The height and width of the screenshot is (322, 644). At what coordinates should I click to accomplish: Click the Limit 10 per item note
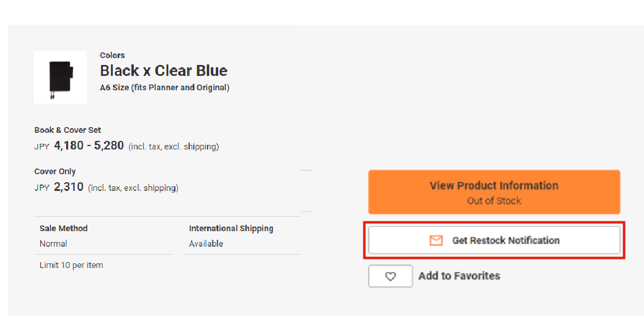(x=71, y=265)
